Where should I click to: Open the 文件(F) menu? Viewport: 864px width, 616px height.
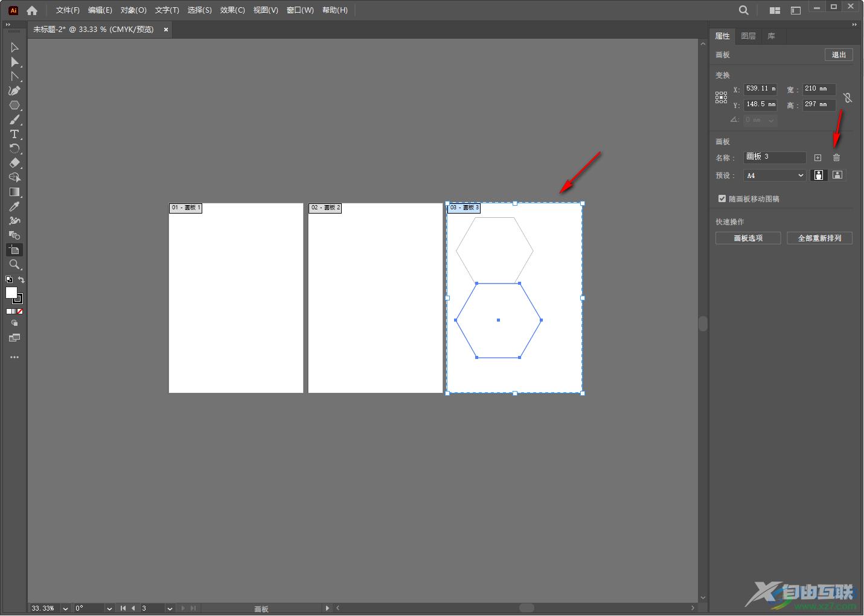tap(68, 10)
